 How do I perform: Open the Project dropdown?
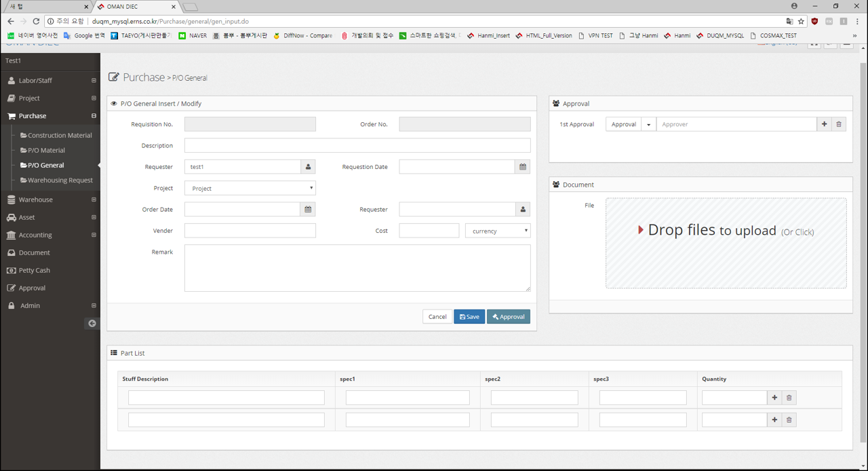[250, 188]
